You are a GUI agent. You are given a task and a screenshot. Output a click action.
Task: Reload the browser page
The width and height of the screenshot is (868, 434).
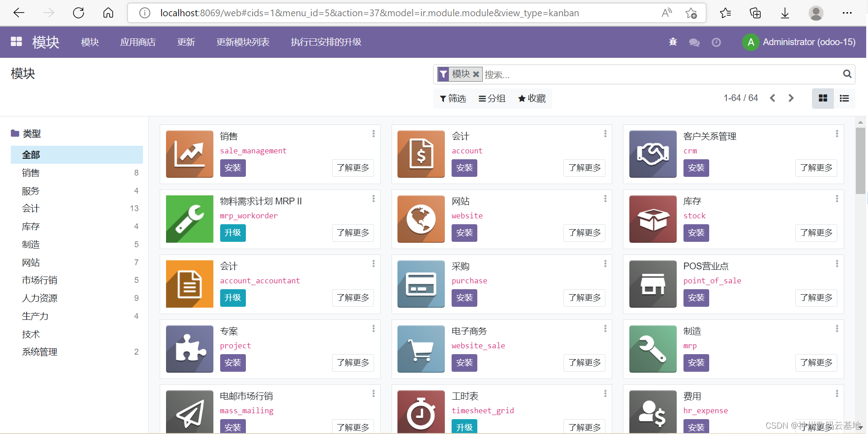(78, 13)
